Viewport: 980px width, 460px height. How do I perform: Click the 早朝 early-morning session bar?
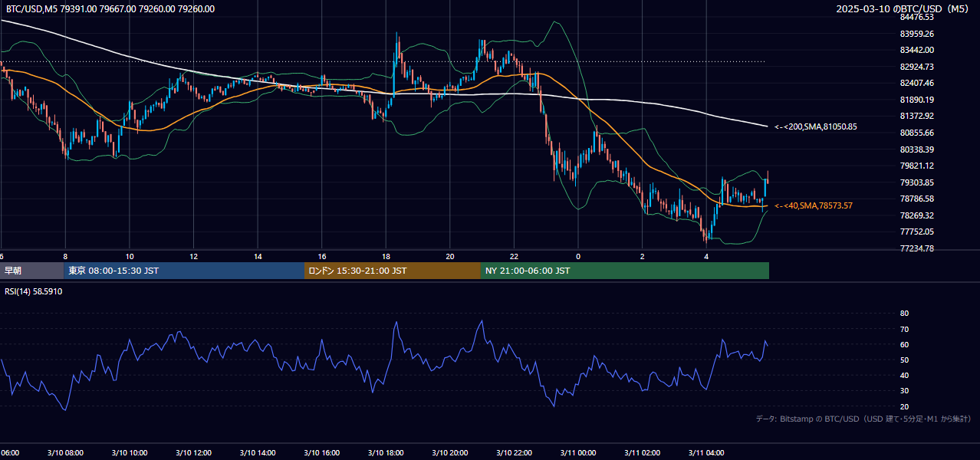[x=31, y=271]
